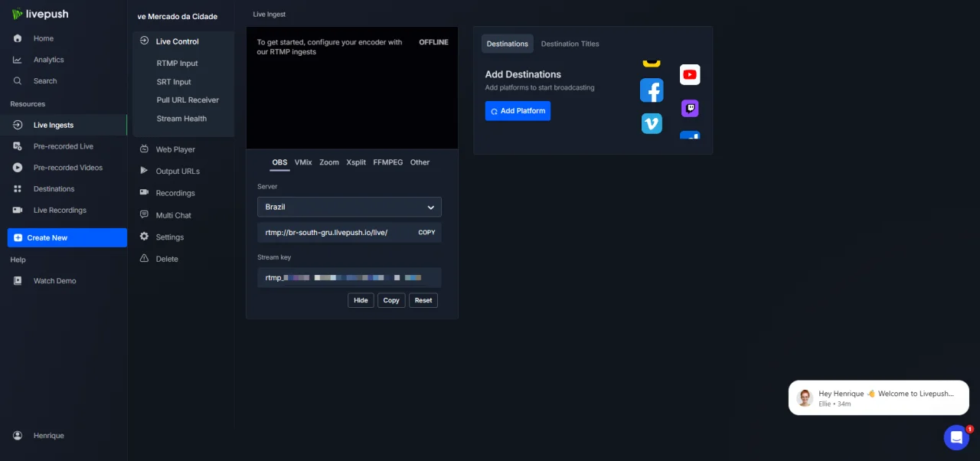
Task: Click Ellie's avatar in welcome message
Action: [805, 398]
